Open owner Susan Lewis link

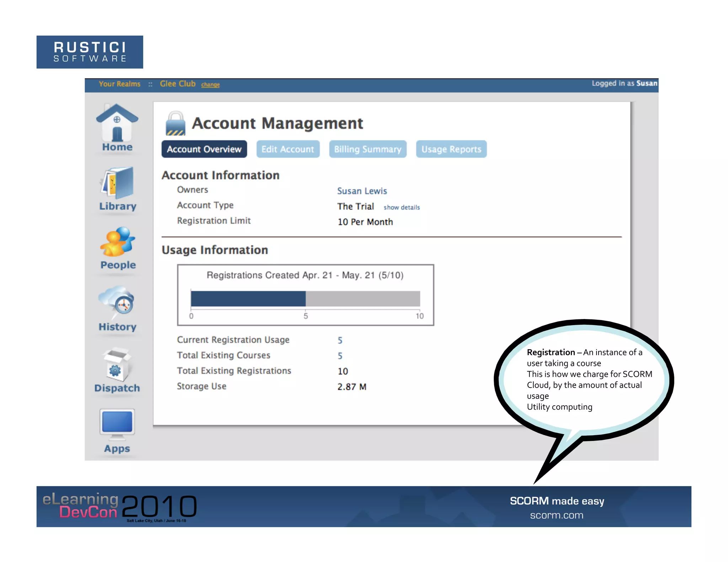(x=362, y=191)
